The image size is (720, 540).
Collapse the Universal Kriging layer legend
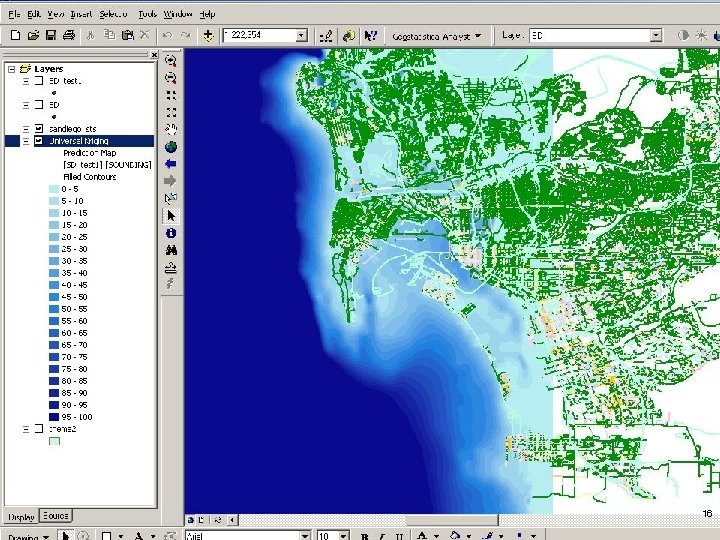(26, 141)
